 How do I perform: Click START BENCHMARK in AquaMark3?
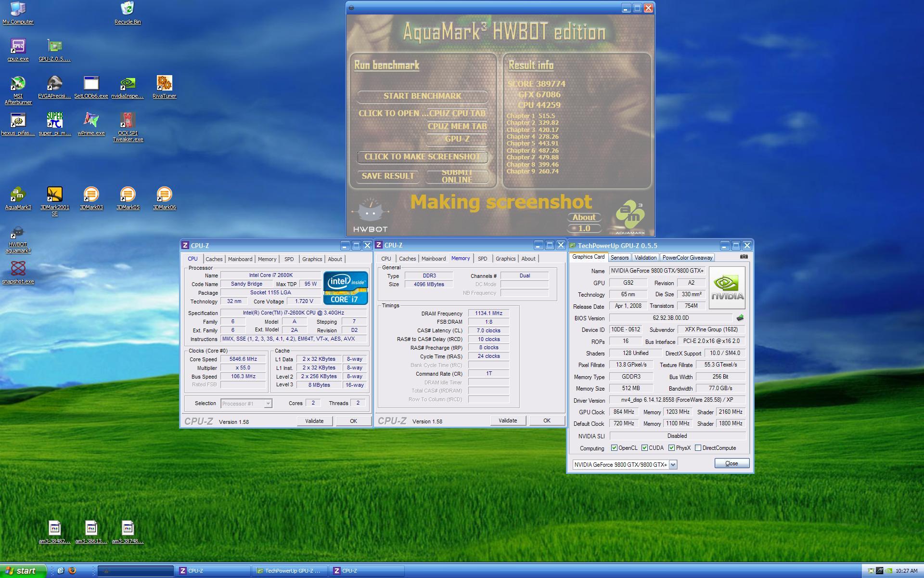[422, 96]
